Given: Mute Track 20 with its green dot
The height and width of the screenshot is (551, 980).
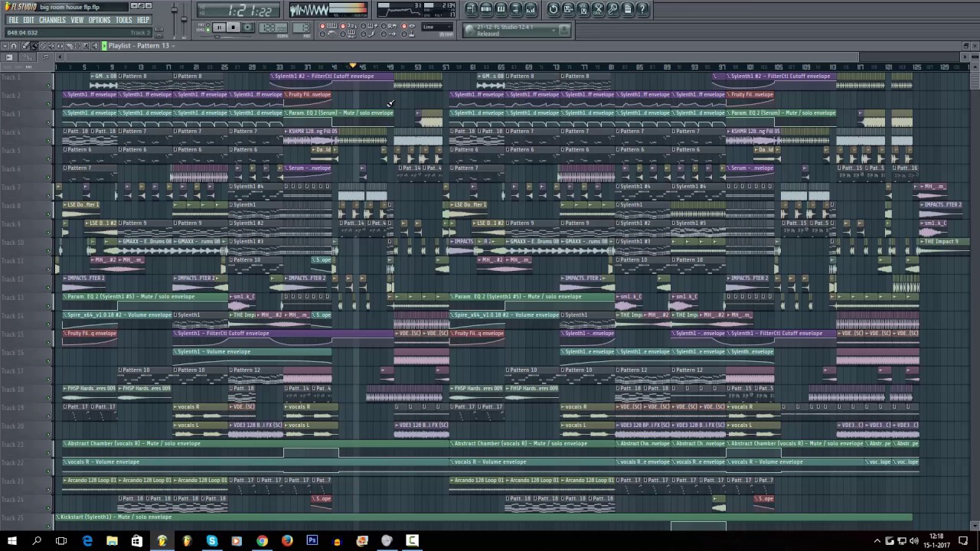Looking at the screenshot, I should 48,434.
